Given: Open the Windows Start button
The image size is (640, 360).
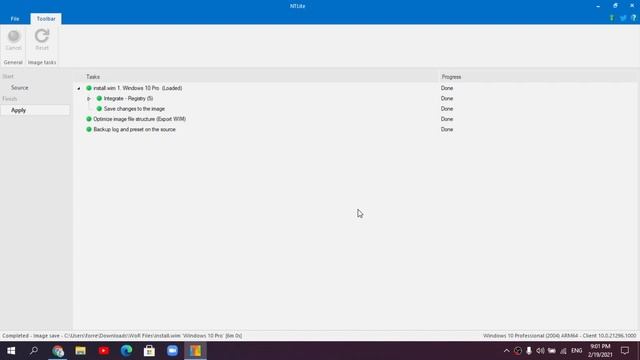Looking at the screenshot, I should [11, 351].
